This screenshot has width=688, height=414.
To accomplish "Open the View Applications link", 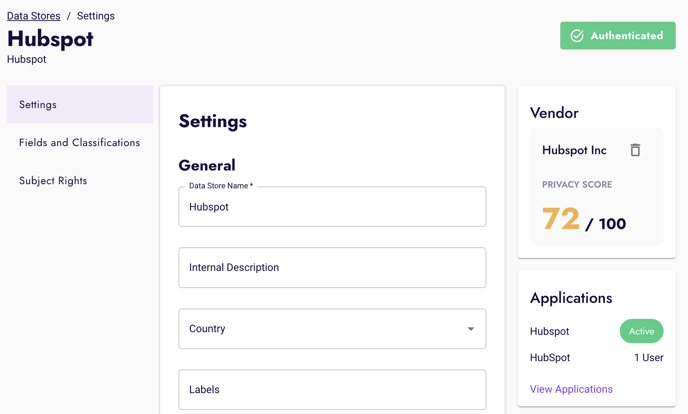I will coord(571,389).
